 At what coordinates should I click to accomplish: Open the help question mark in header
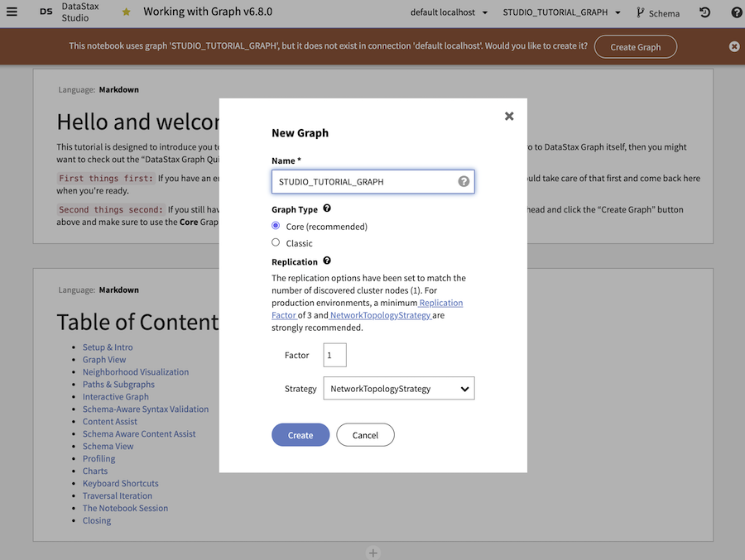[737, 12]
